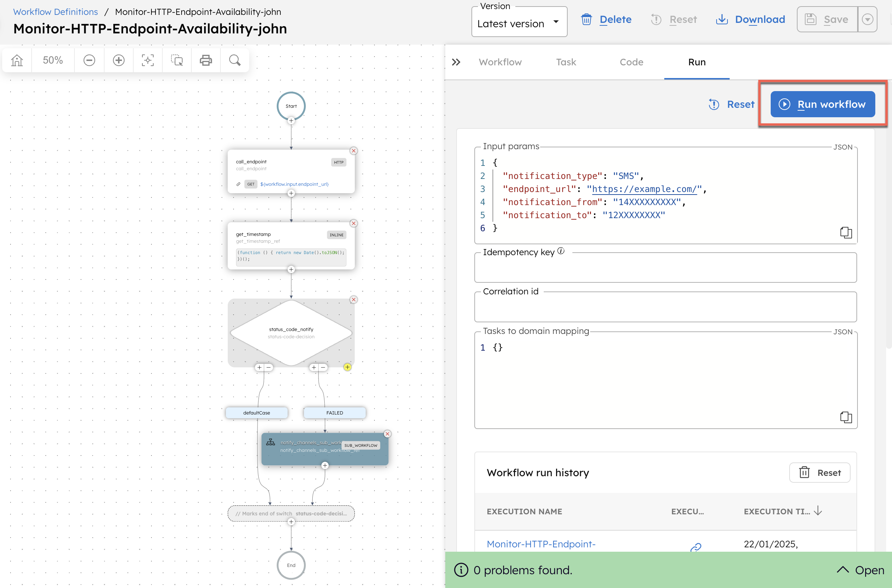Screen dimensions: 892x588
Task: Click plus below end of switch node
Action: 291,522
